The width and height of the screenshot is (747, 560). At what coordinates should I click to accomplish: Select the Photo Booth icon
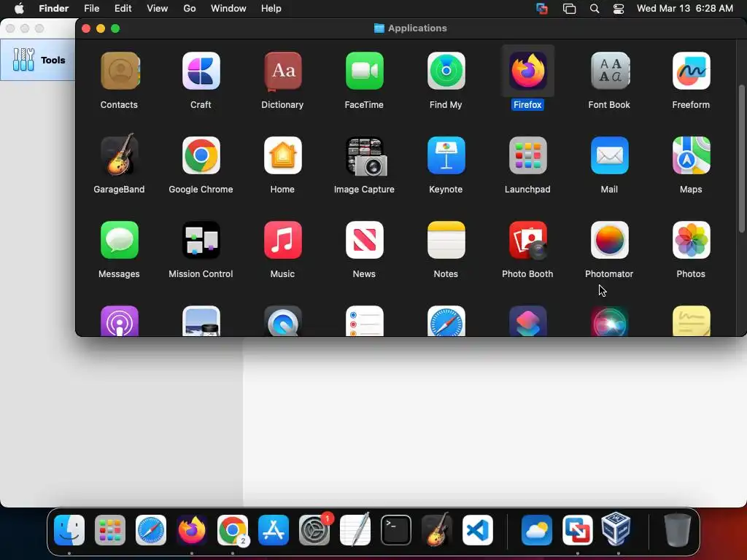click(x=528, y=240)
